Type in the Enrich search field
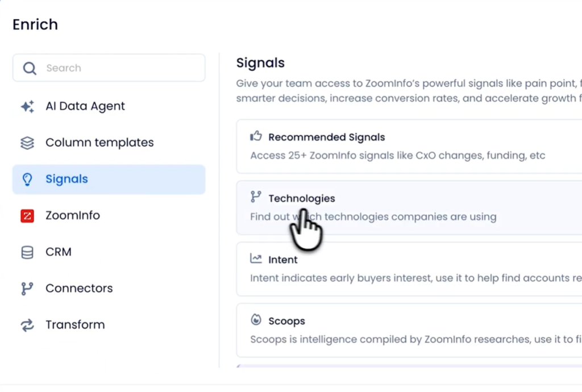The width and height of the screenshot is (582, 392). click(119, 68)
